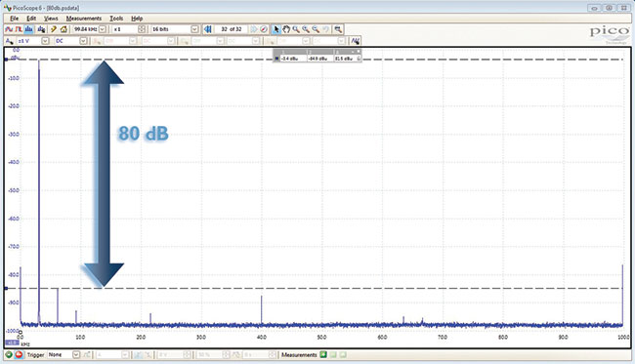Switch to Scope mode icon
The height and width of the screenshot is (364, 635).
click(9, 29)
